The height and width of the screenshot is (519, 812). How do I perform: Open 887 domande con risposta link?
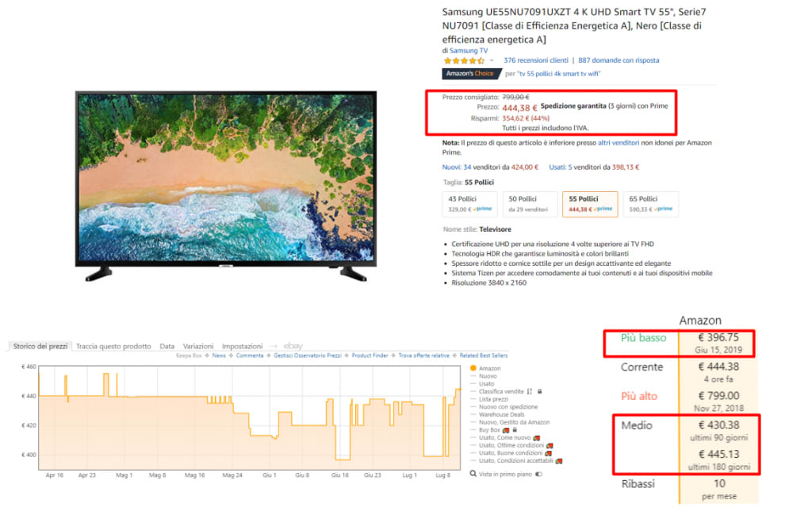click(x=619, y=60)
